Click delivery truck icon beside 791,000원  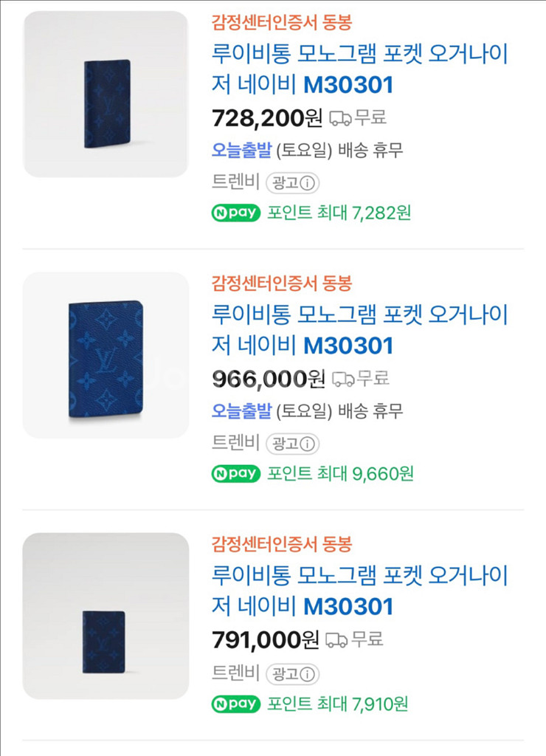[x=336, y=639]
